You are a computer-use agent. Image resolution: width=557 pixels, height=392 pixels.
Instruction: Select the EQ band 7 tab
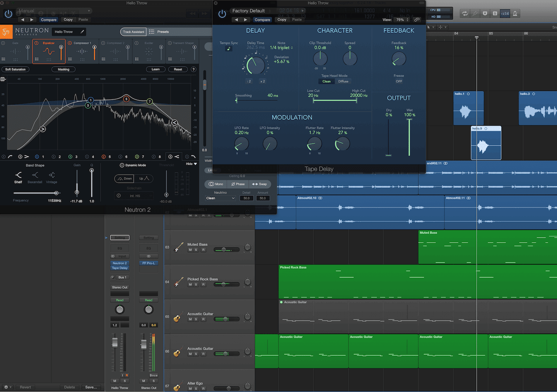(143, 157)
